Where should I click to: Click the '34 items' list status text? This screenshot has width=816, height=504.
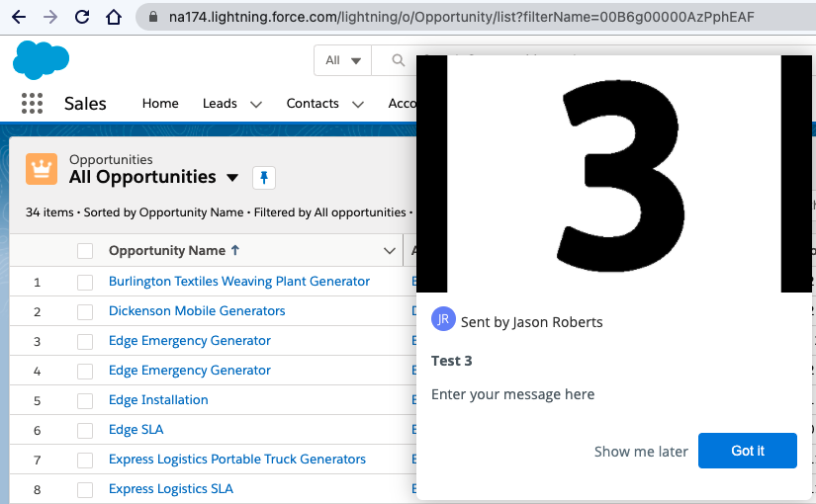(49, 212)
